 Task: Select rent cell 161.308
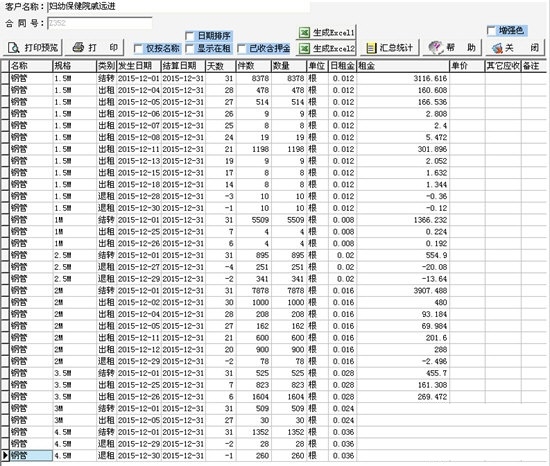coord(403,385)
